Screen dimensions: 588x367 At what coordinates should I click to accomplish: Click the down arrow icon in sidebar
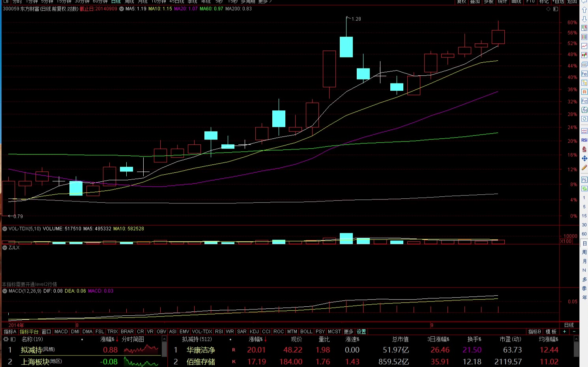click(584, 19)
